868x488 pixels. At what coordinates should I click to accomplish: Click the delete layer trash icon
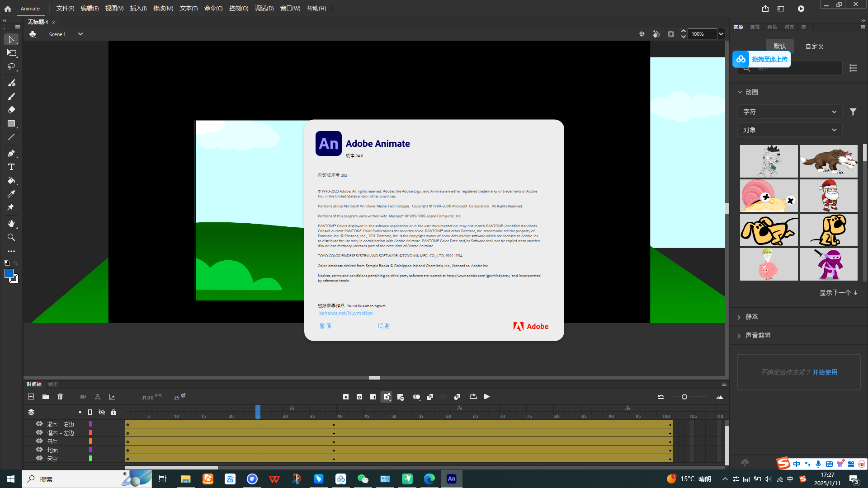[60, 397]
